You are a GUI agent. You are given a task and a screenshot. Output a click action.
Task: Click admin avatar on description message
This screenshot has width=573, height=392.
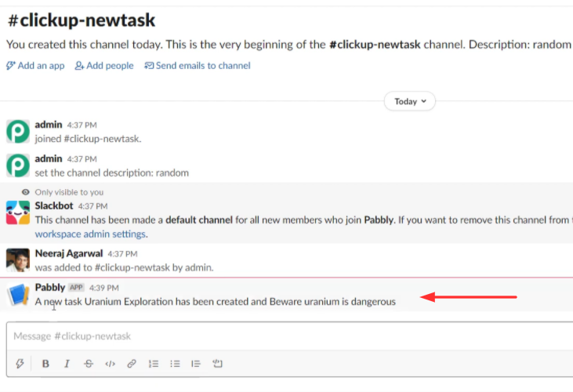(18, 165)
